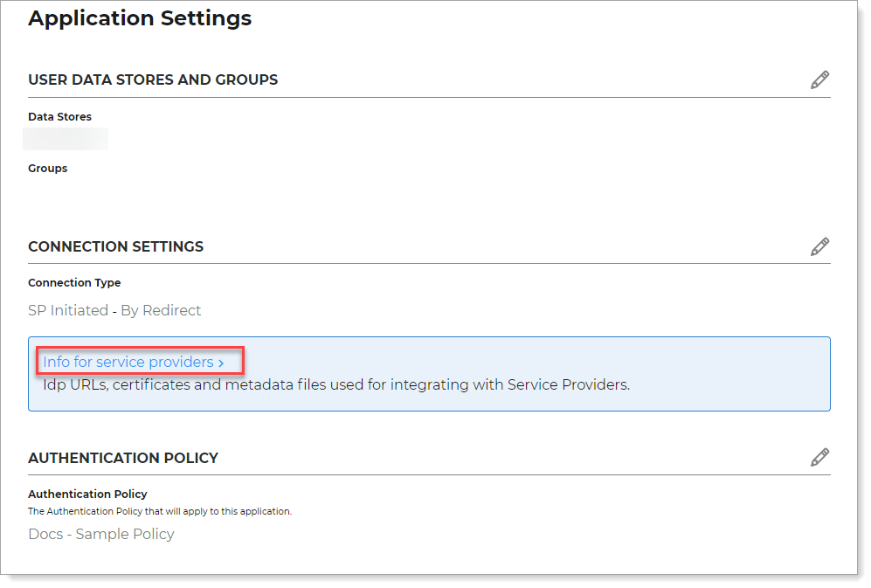Screen dimensions: 871x588
Task: Click the Connection Type label
Action: click(74, 283)
